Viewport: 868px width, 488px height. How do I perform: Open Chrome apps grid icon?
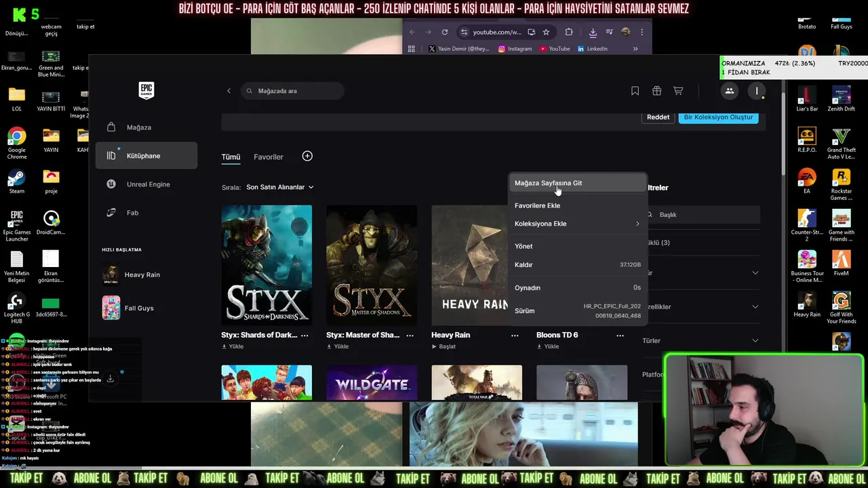[x=411, y=49]
